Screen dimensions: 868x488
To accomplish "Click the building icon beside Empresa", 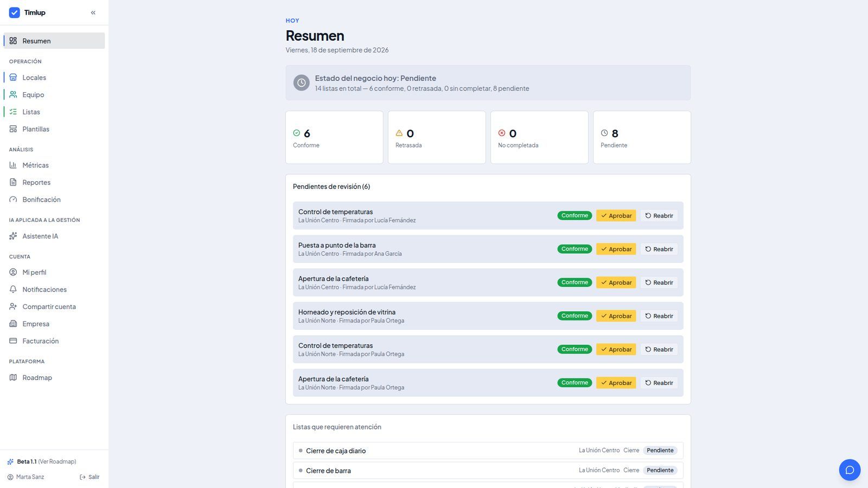I will (x=13, y=324).
